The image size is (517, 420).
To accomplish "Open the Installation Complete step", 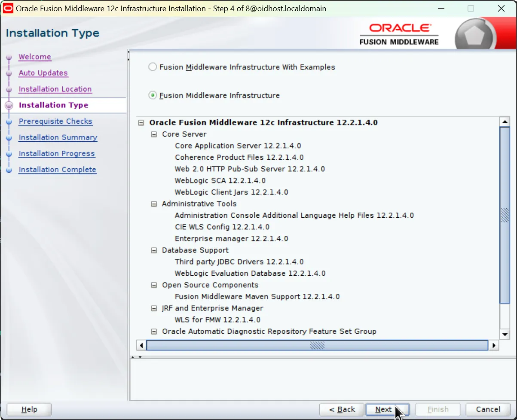I will 58,170.
